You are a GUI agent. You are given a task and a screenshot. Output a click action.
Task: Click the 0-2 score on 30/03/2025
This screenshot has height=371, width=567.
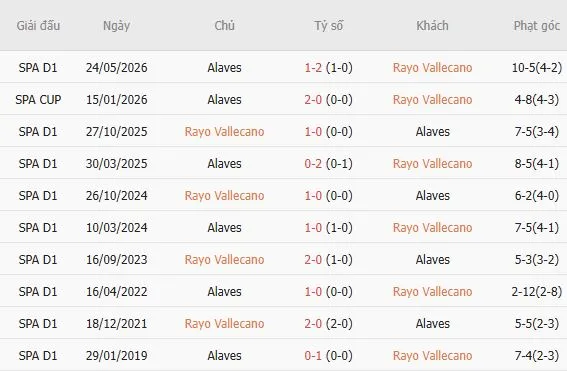[x=313, y=163]
